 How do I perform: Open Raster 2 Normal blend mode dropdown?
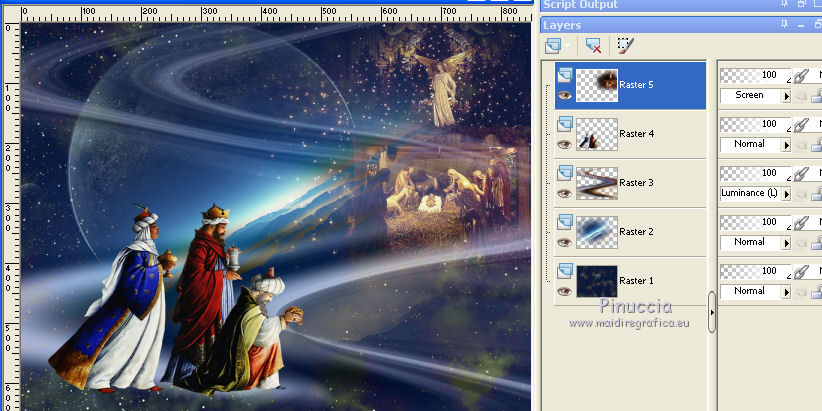pos(786,243)
